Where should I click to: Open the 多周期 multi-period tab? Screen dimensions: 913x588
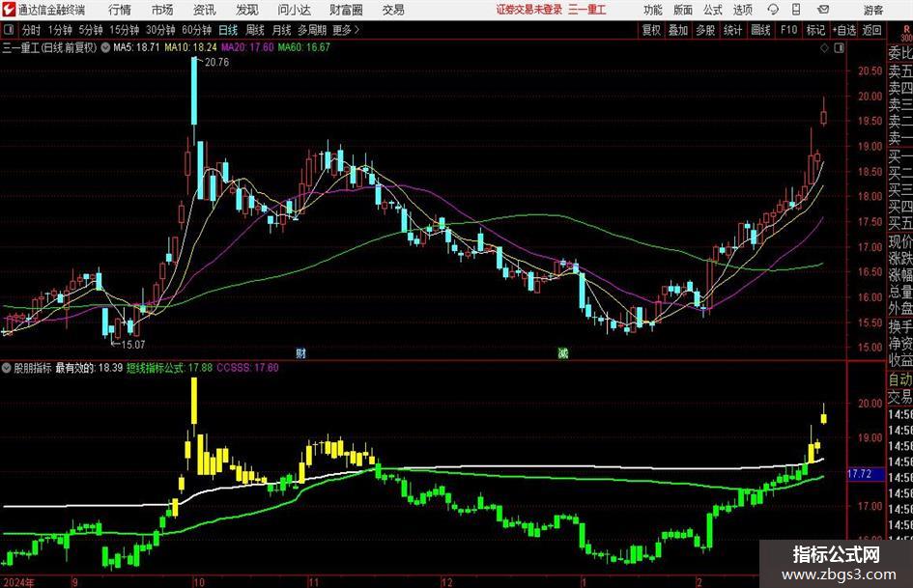(x=312, y=30)
